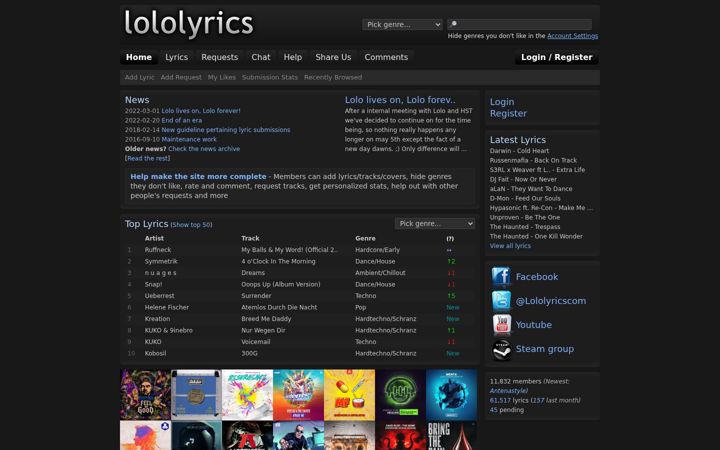Open the Bring The Pain album cover
This screenshot has width=720, height=450.
[451, 435]
